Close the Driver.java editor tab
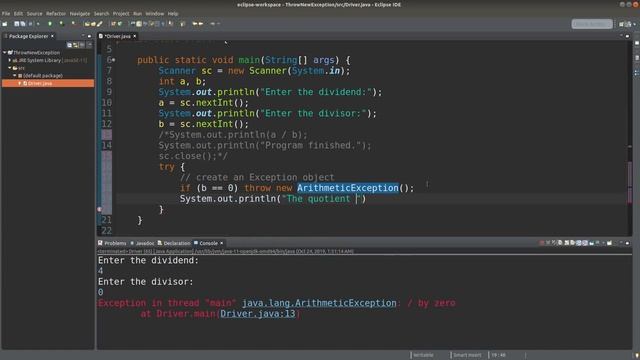Image resolution: width=640 pixels, height=360 pixels. coord(134,36)
